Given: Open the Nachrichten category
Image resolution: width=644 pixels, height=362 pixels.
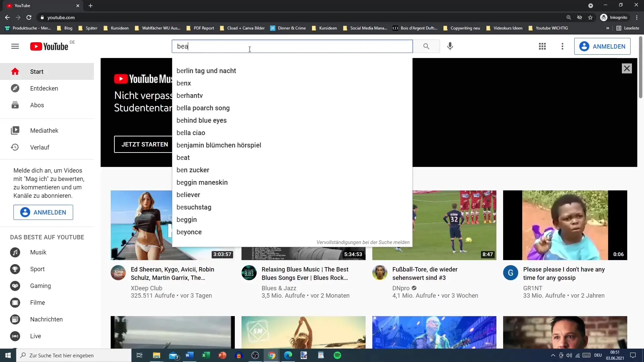Looking at the screenshot, I should (x=47, y=319).
